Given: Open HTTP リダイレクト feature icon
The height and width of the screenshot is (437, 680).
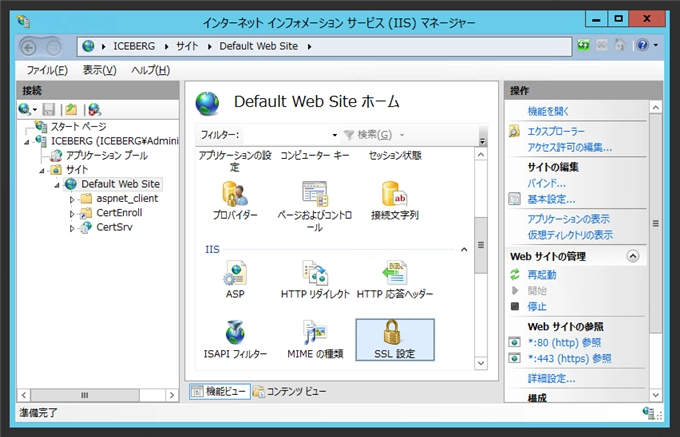Looking at the screenshot, I should tap(315, 279).
